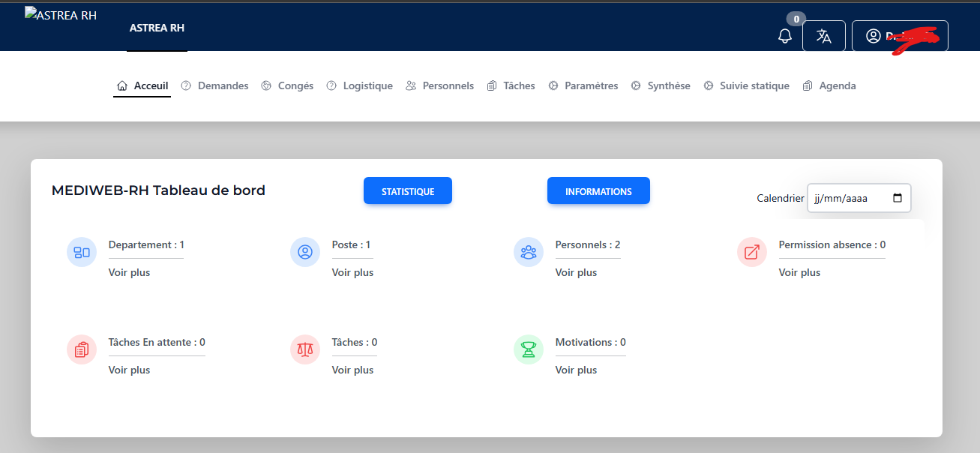The height and width of the screenshot is (453, 980).
Task: Click the 'Personnels : 2' text
Action: [588, 244]
